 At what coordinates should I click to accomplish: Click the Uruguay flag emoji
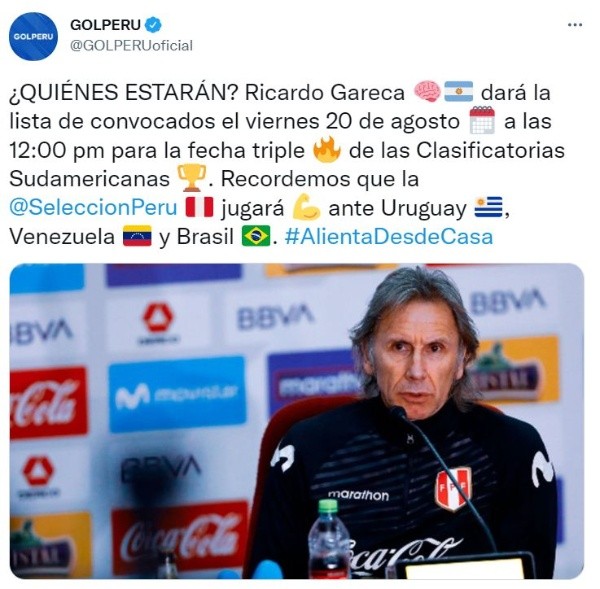click(x=488, y=207)
